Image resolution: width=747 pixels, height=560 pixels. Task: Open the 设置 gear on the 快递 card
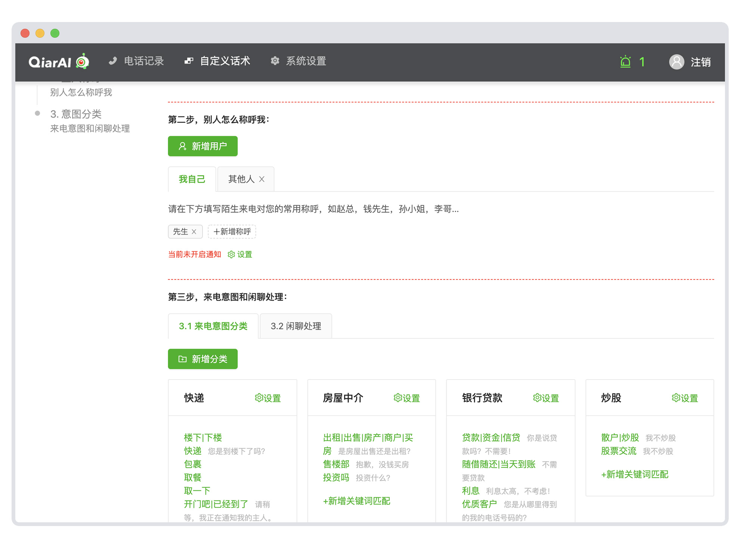tap(267, 398)
